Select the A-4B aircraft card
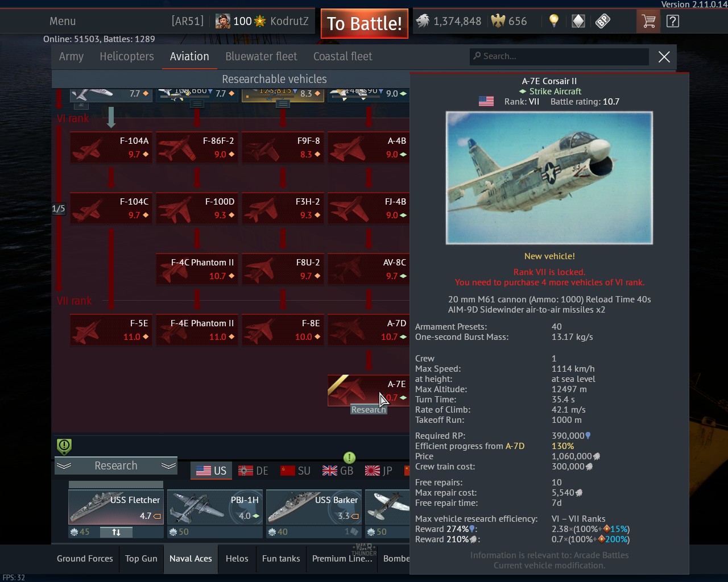 coord(369,148)
